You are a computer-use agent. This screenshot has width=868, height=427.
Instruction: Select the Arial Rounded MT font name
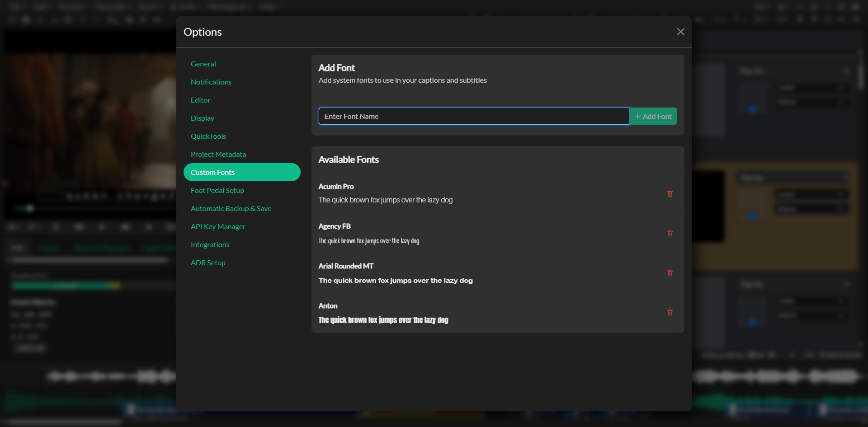(346, 266)
